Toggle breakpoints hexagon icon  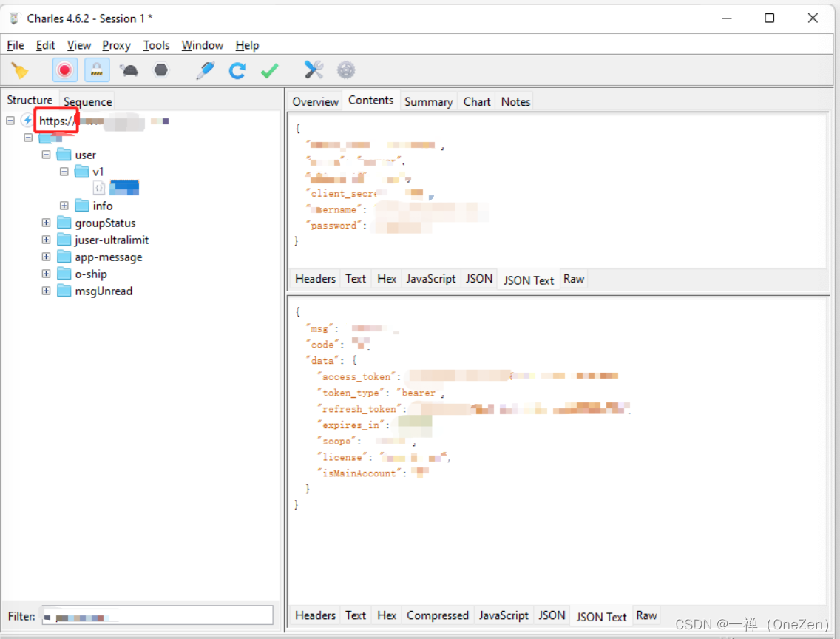pos(160,70)
